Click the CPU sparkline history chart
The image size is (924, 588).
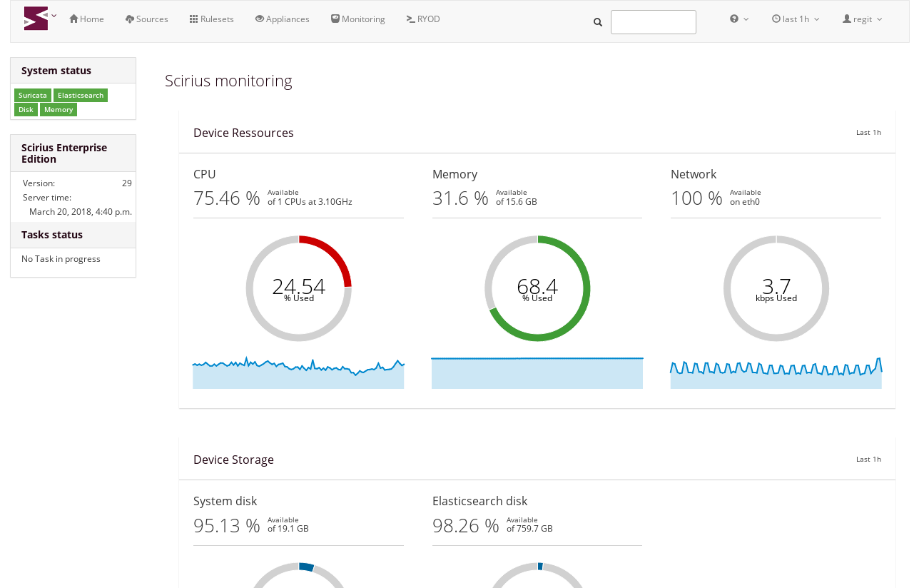298,372
